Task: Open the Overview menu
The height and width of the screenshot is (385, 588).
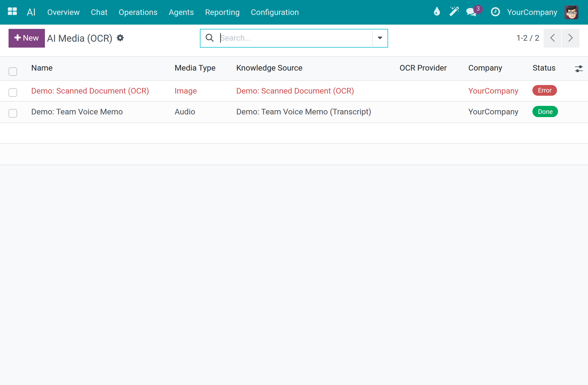Action: 63,12
